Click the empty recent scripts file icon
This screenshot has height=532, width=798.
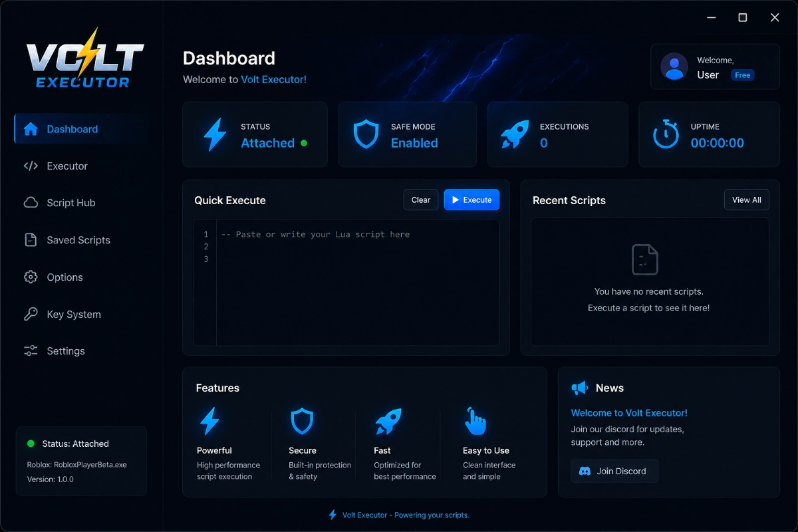[x=644, y=259]
